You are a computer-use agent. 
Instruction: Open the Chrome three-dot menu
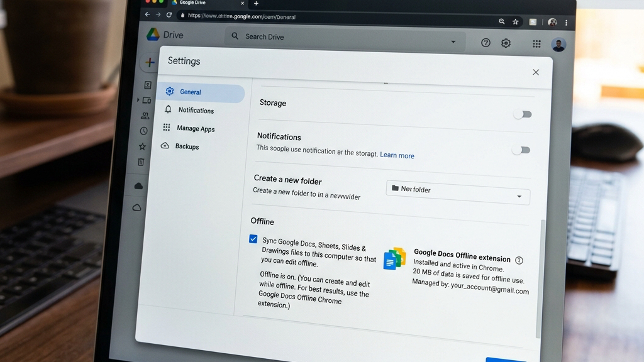pyautogui.click(x=566, y=23)
